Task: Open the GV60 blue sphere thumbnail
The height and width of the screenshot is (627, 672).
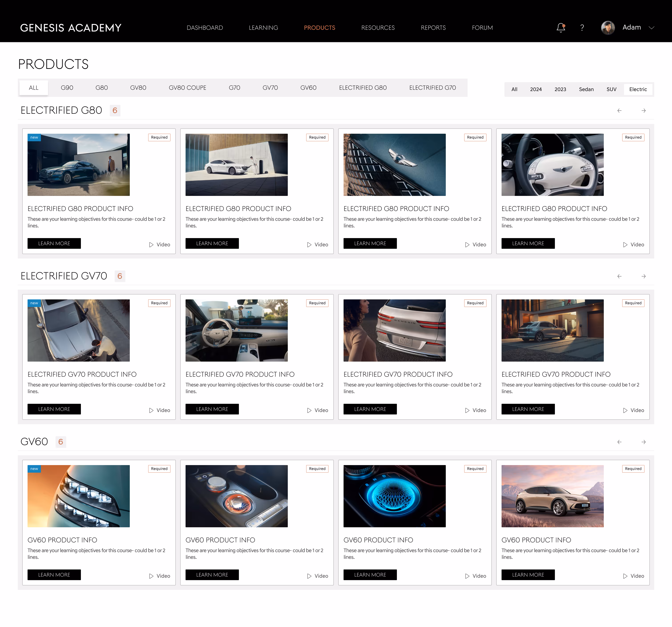Action: [x=394, y=496]
